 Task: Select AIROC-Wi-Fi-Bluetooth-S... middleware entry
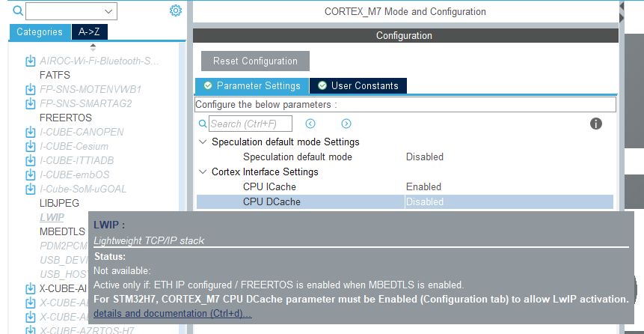tap(99, 61)
